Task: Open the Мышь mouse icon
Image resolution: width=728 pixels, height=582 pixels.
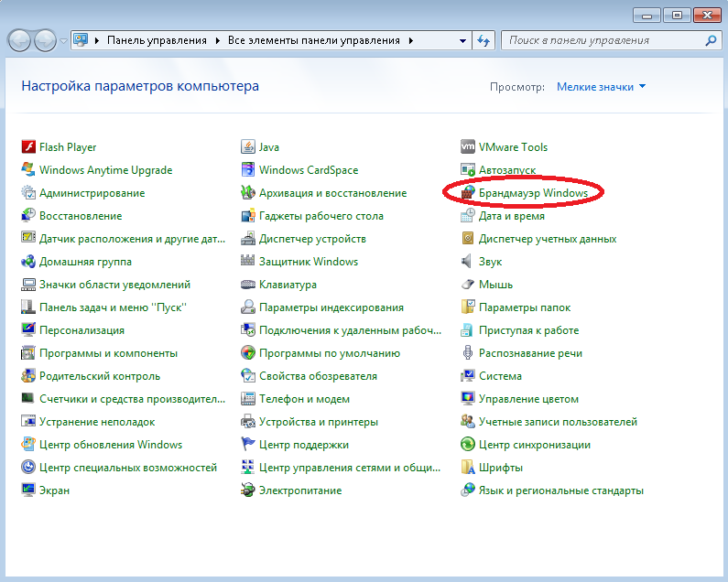Action: (x=468, y=285)
